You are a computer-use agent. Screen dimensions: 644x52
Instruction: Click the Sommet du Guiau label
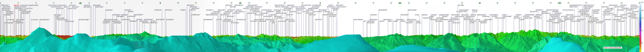[x=22, y=10]
